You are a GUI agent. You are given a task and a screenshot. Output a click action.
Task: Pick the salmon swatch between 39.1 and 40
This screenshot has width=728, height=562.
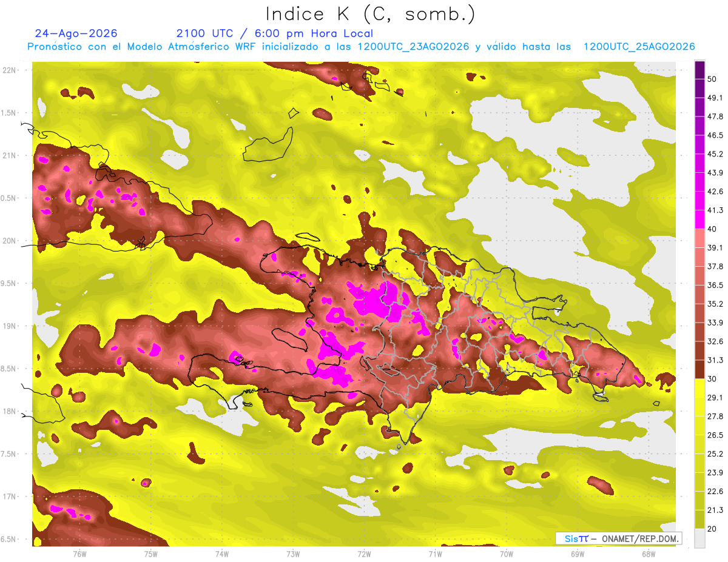point(699,238)
